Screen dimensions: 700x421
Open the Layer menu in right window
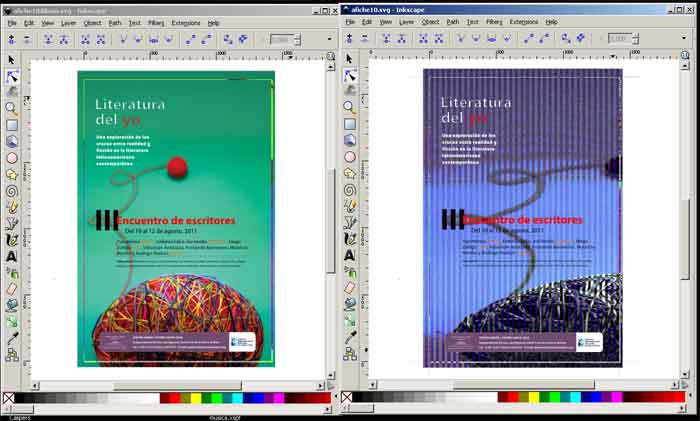tap(405, 21)
